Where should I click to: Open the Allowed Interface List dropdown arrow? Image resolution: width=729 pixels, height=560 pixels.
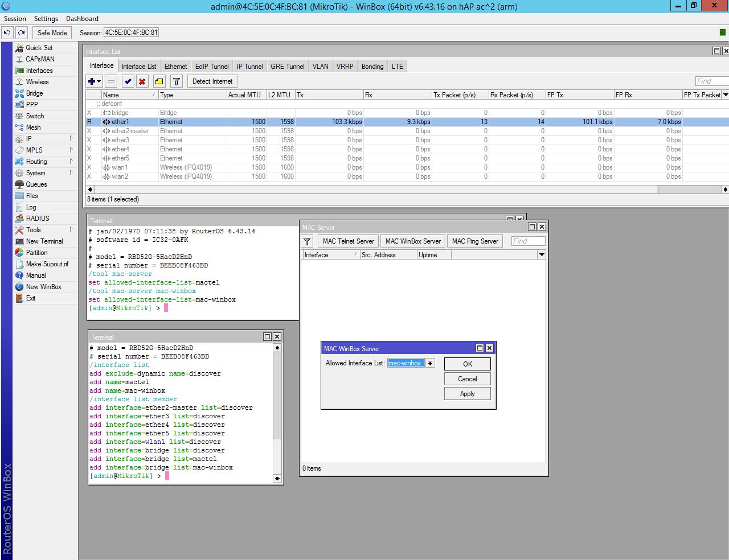[x=431, y=363]
